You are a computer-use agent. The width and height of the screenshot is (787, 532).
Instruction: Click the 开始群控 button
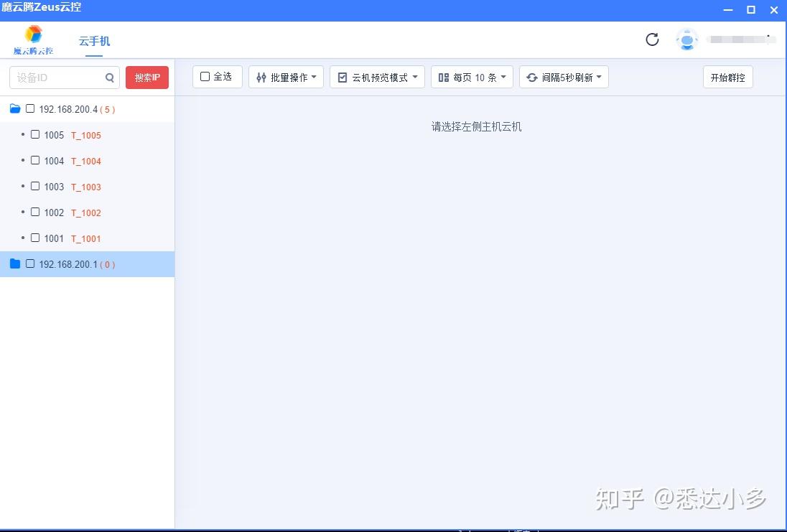(x=728, y=78)
